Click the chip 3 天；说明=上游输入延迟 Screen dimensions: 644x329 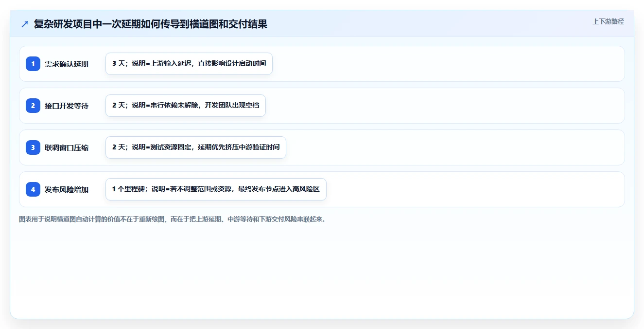pyautogui.click(x=189, y=64)
